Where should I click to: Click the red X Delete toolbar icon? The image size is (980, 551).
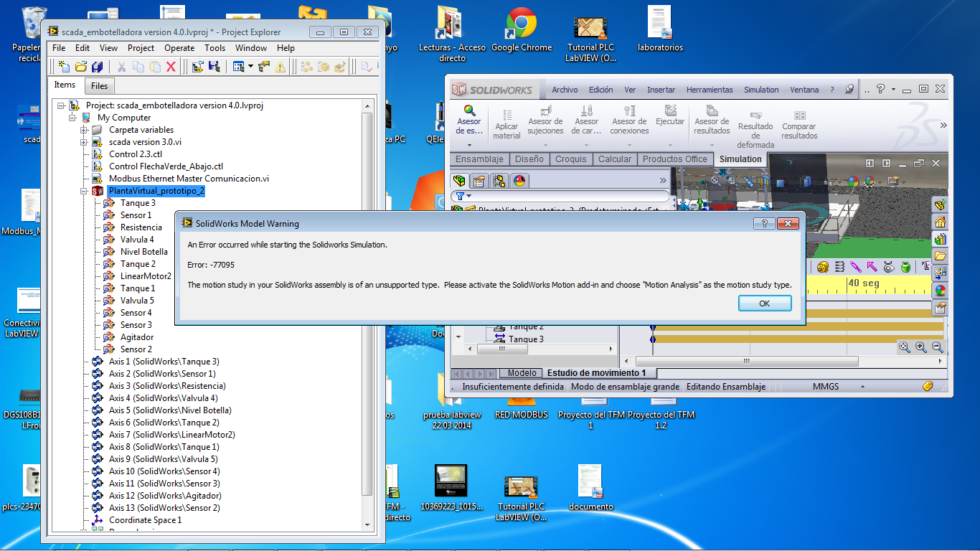coord(171,67)
